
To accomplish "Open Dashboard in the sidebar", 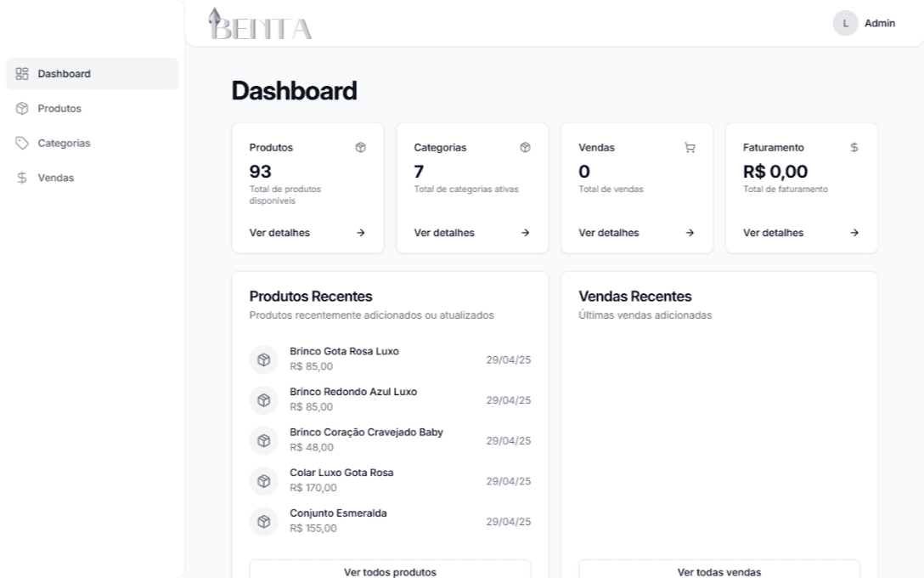I will pos(65,74).
